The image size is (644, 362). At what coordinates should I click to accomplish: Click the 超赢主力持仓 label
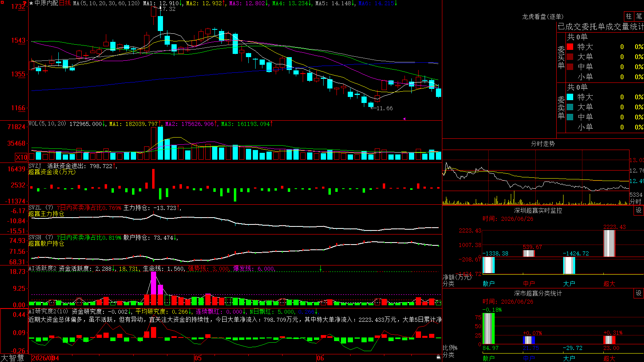[x=46, y=214]
